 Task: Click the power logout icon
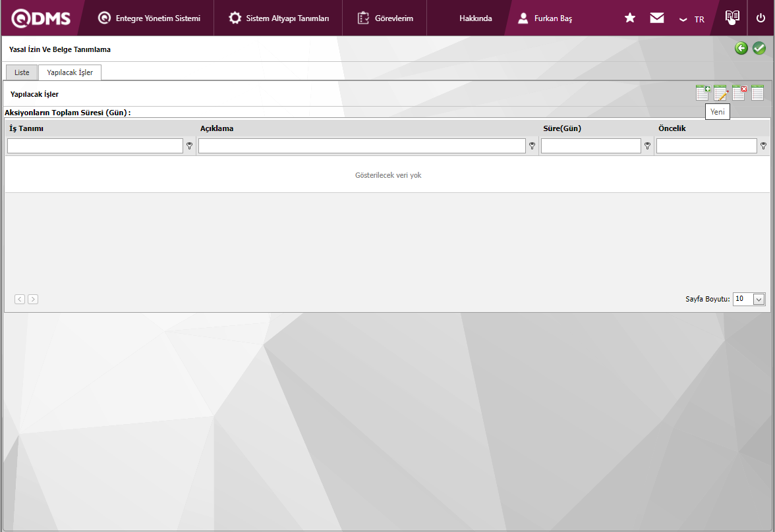761,18
